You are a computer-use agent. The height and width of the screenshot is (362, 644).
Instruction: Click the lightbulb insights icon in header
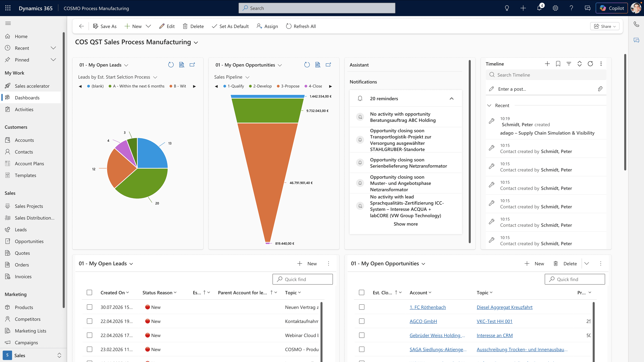tap(507, 8)
